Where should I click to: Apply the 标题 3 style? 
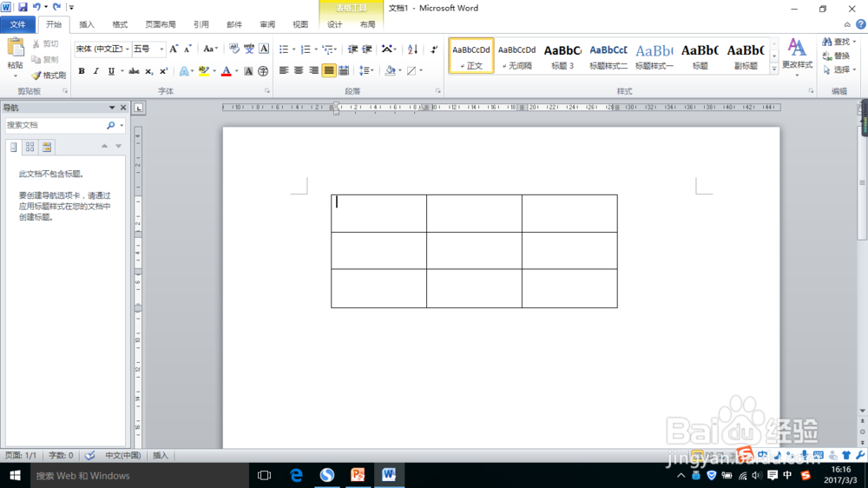pos(562,56)
